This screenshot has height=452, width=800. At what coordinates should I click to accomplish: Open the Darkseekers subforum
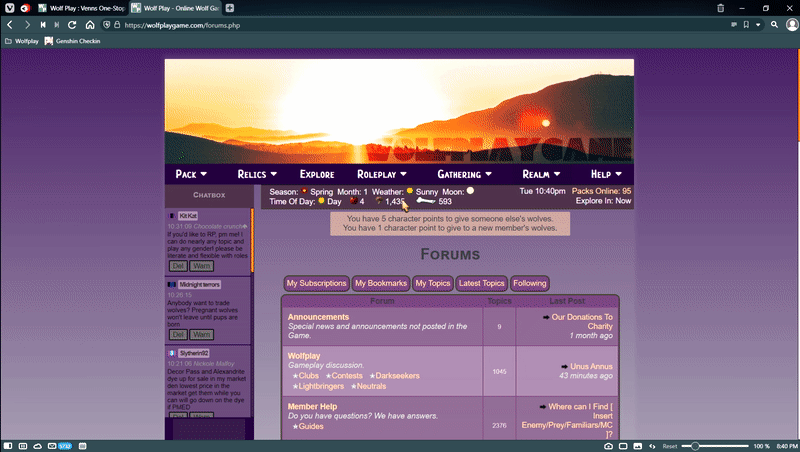(397, 375)
